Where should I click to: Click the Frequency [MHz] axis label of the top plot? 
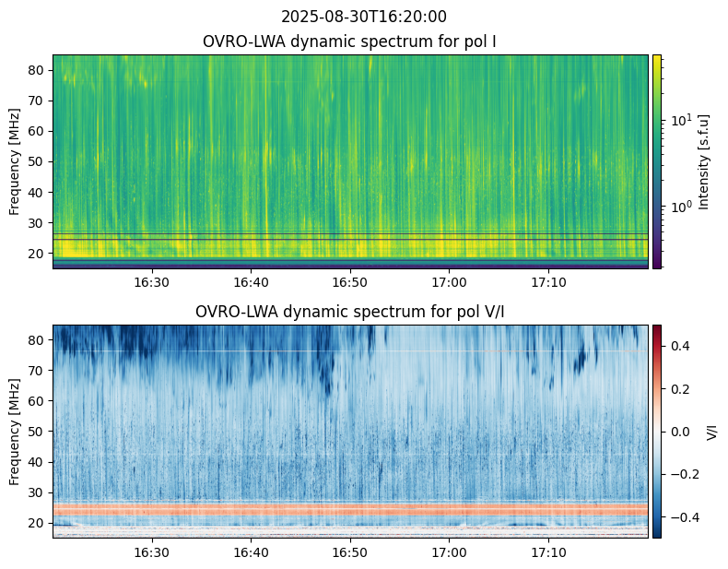coord(15,161)
